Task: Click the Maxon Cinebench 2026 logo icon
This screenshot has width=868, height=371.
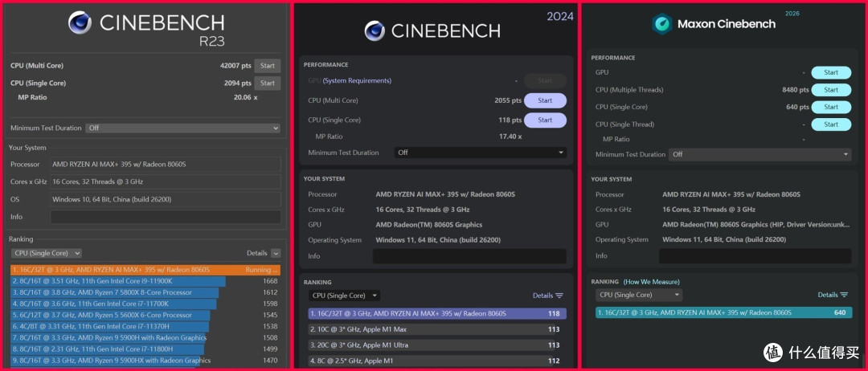Action: point(662,24)
